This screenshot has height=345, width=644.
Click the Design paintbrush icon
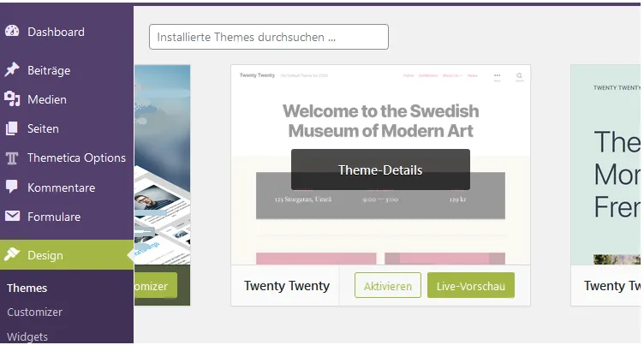tap(12, 254)
